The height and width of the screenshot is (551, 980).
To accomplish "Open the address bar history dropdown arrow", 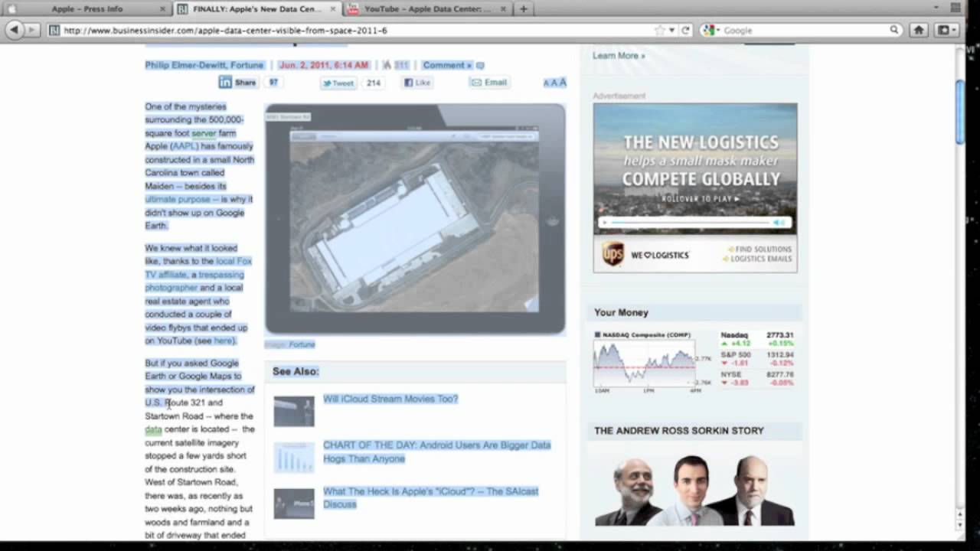I will click(x=672, y=31).
